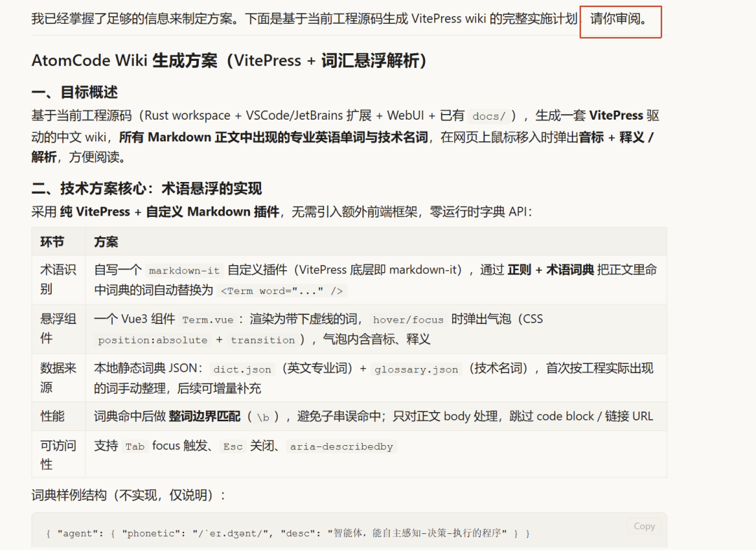Click the '一、目标概述' section heading
This screenshot has width=756, height=550.
point(75,92)
